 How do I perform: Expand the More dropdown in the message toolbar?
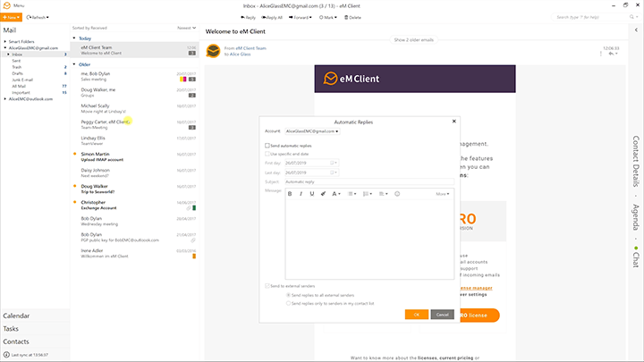point(443,194)
